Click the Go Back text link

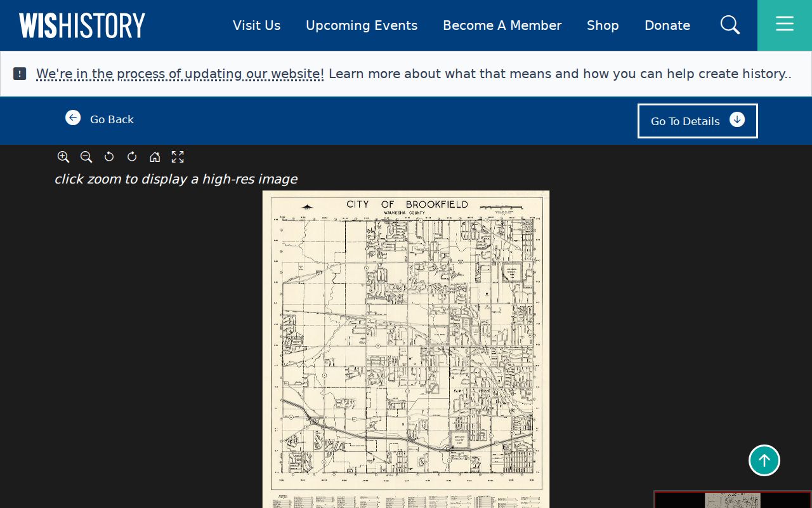[x=112, y=119]
